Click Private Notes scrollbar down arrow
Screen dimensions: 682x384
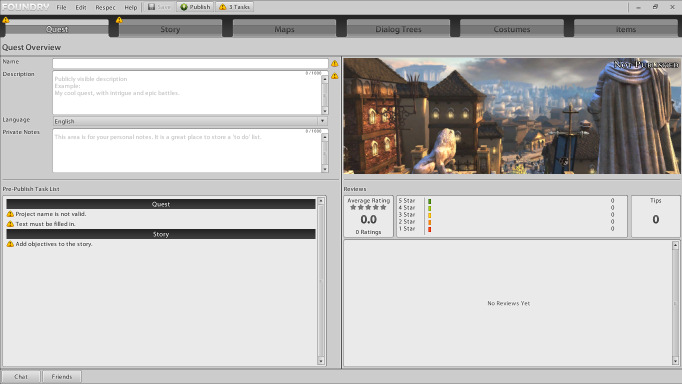325,169
